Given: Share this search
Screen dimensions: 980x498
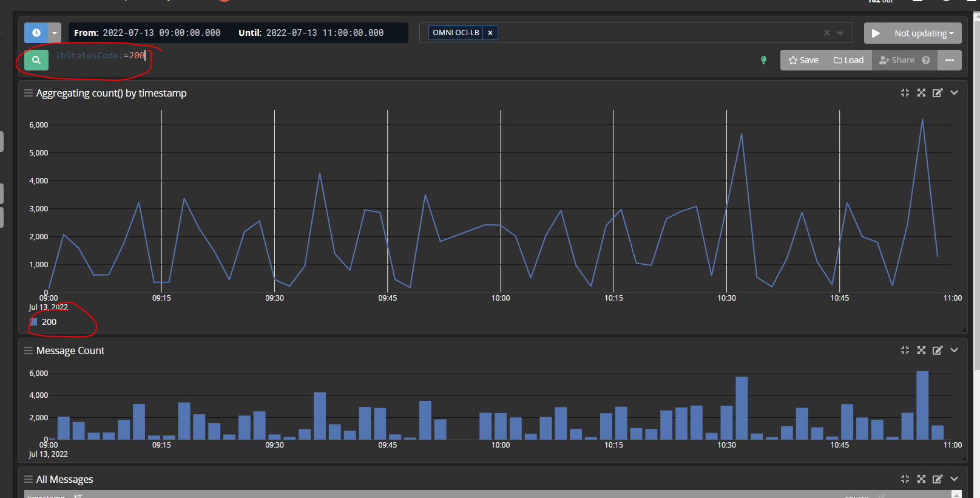Looking at the screenshot, I should [x=897, y=60].
